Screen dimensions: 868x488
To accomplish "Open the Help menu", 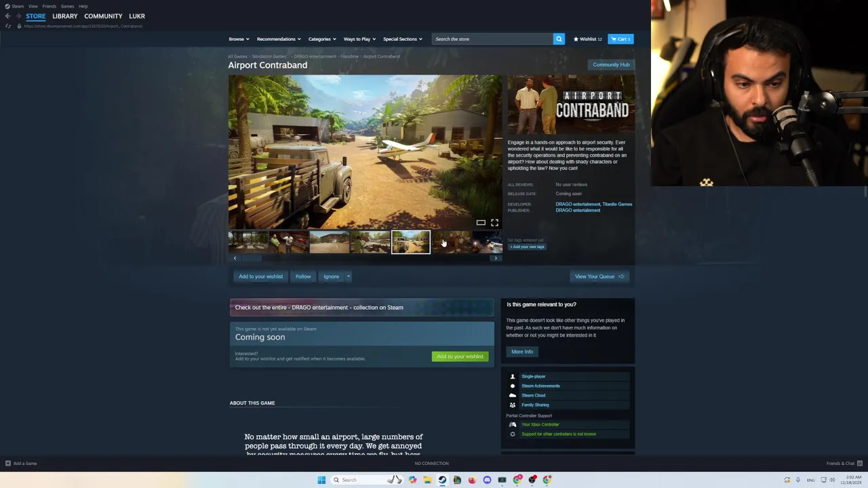I will coord(83,6).
